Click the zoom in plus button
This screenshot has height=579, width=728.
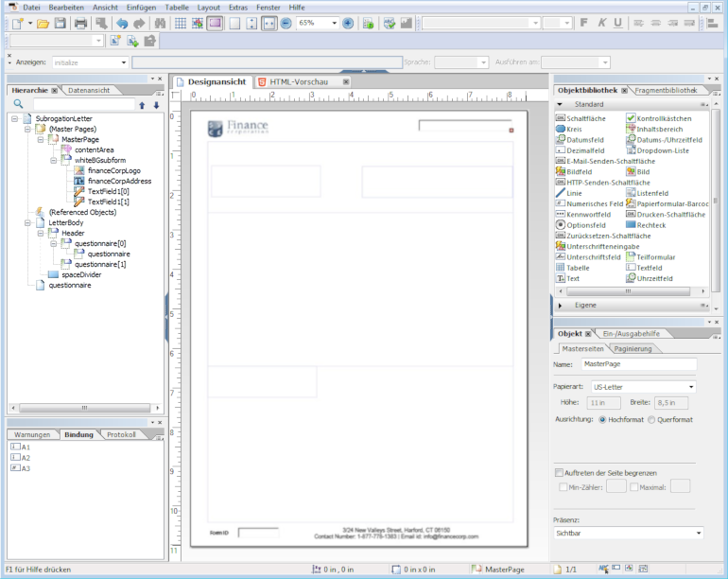click(x=348, y=23)
